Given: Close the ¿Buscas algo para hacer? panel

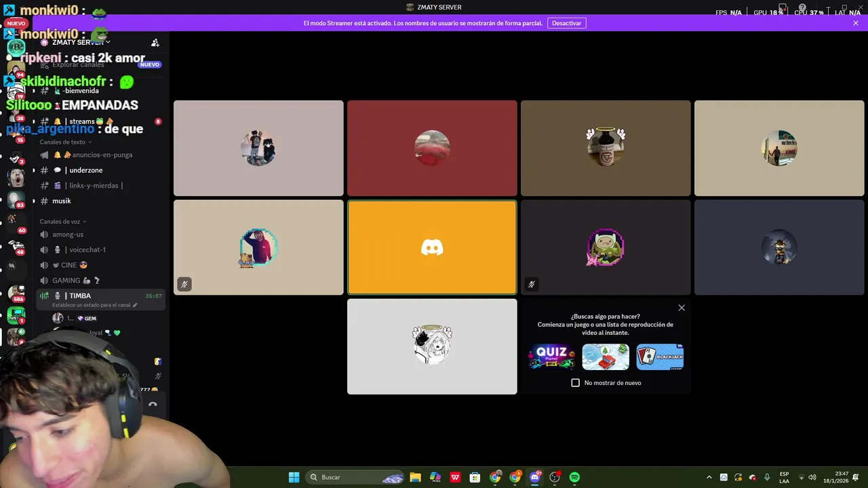Looking at the screenshot, I should point(682,308).
